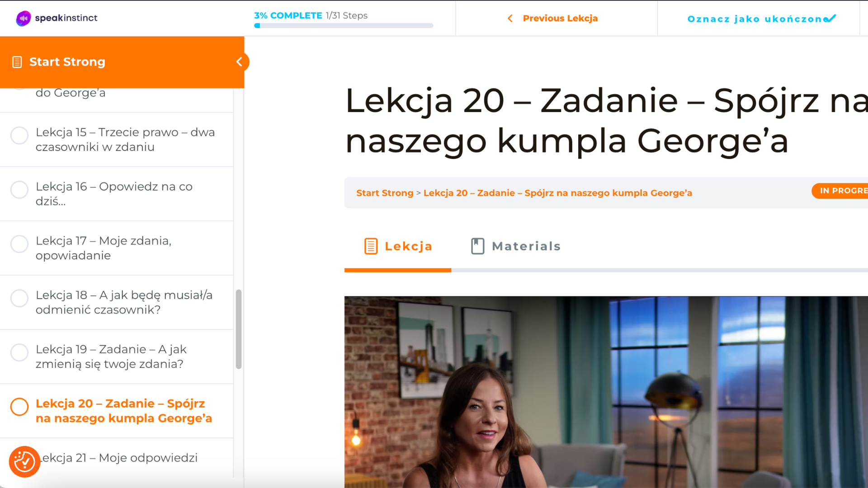Viewport: 868px width, 488px height.
Task: Collapse the sidebar with the arrow button
Action: coord(240,62)
